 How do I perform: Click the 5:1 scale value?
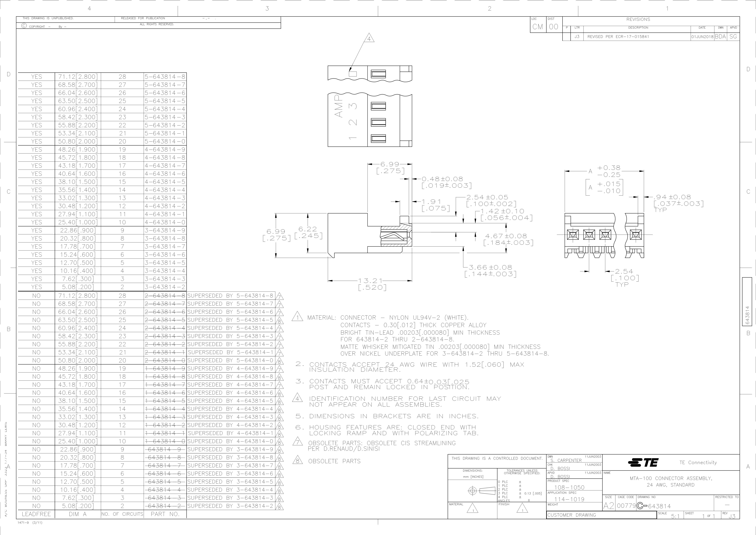tap(675, 516)
